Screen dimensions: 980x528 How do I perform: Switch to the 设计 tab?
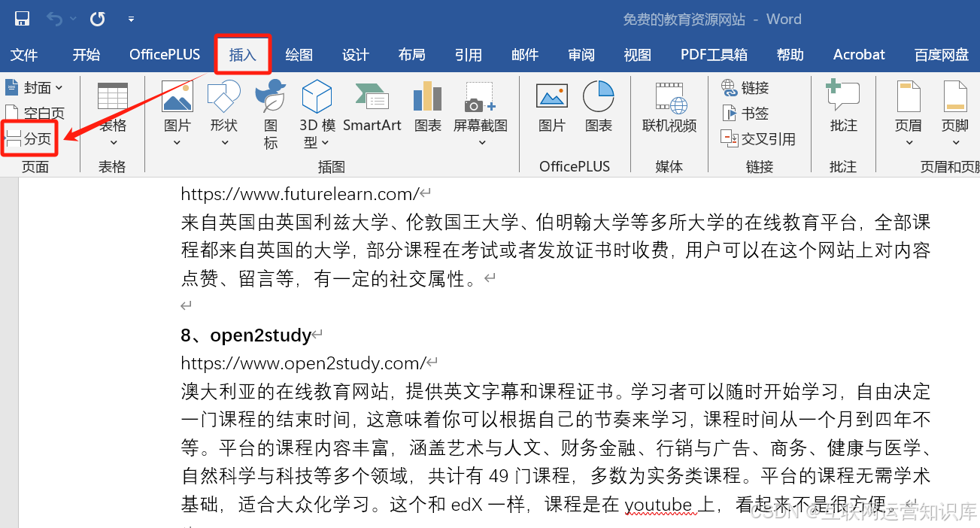click(356, 55)
